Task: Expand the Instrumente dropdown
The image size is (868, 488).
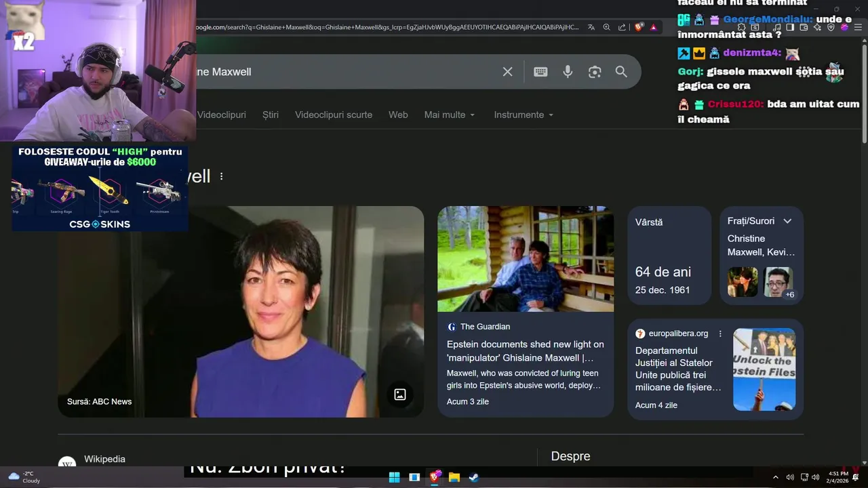Action: 524,115
